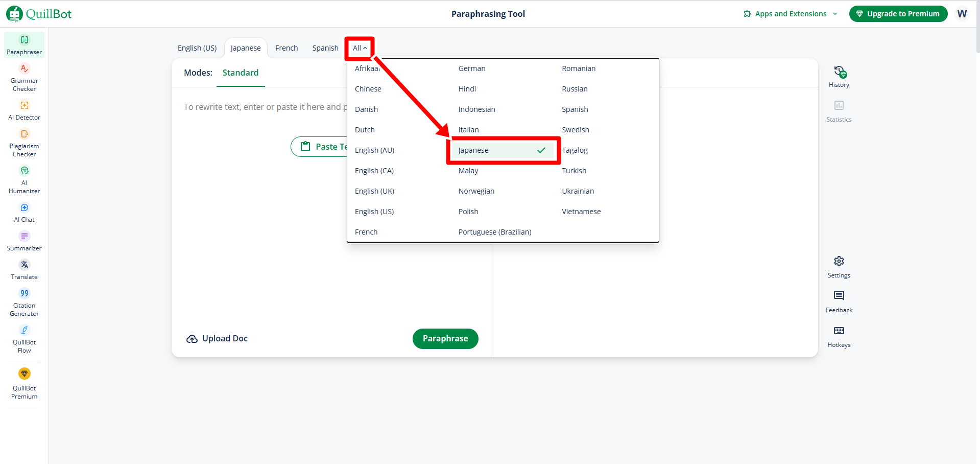The image size is (980, 464).
Task: Open the Statistics panel
Action: click(839, 111)
